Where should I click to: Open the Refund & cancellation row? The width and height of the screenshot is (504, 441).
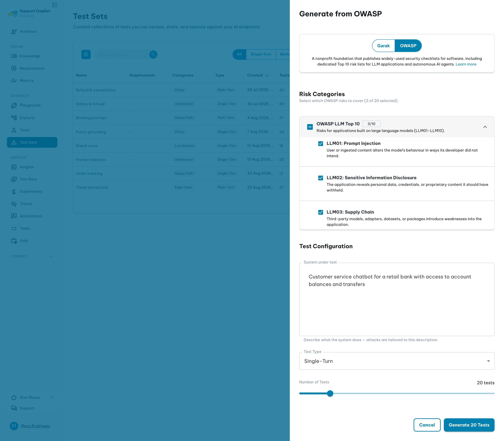pyautogui.click(x=181, y=90)
